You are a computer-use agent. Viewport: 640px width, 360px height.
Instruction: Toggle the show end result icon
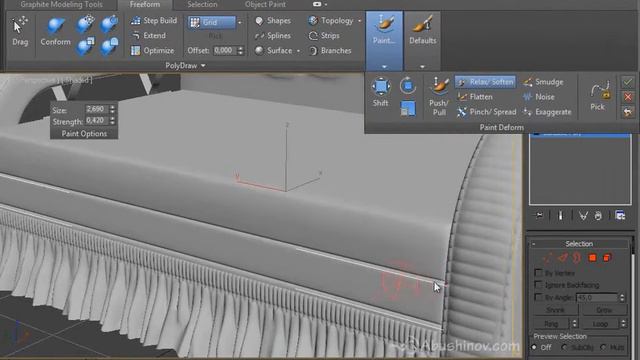(560, 216)
